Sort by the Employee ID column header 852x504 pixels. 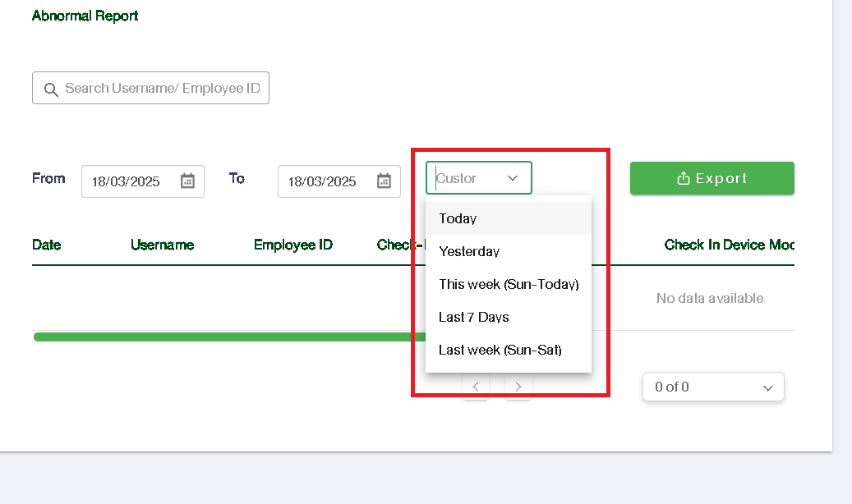(292, 245)
